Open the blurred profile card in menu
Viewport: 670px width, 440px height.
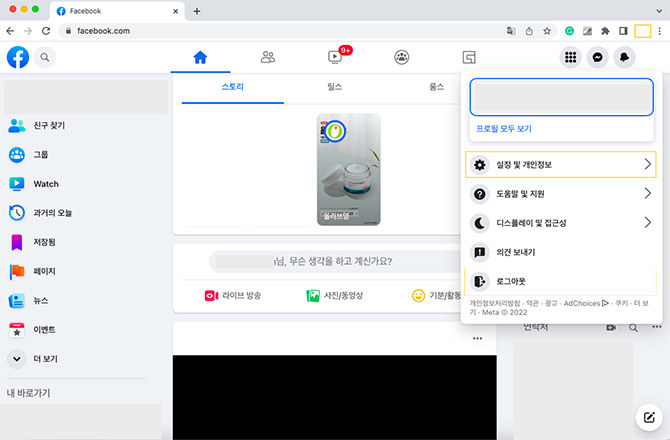tap(561, 97)
